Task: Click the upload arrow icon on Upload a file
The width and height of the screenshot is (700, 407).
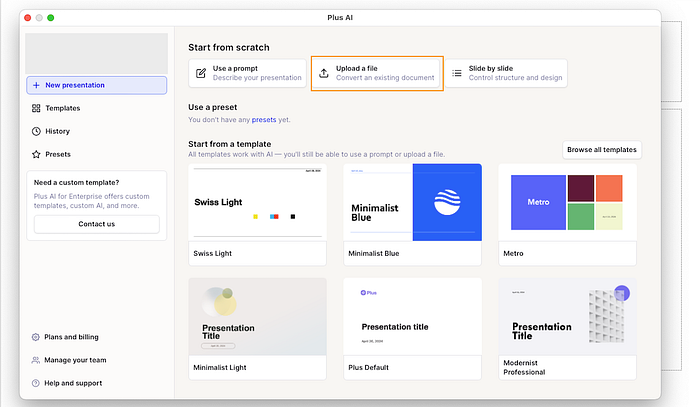Action: pyautogui.click(x=324, y=73)
